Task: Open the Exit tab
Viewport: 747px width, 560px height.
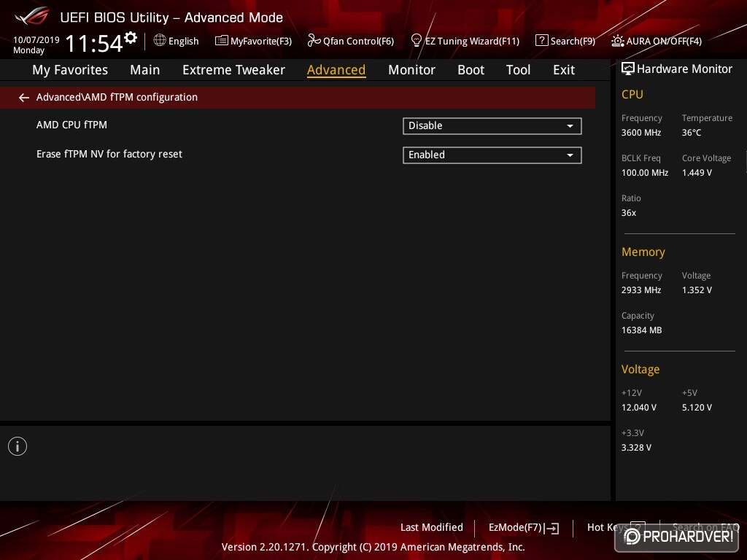Action: pos(564,70)
